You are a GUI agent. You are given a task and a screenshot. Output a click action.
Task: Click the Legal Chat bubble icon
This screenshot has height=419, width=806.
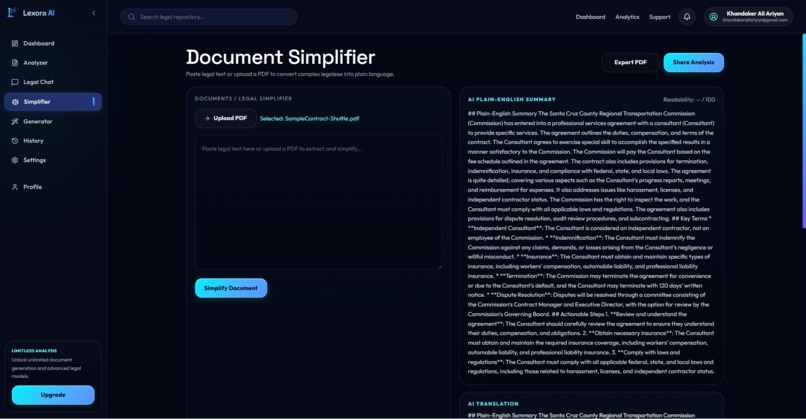click(x=15, y=82)
